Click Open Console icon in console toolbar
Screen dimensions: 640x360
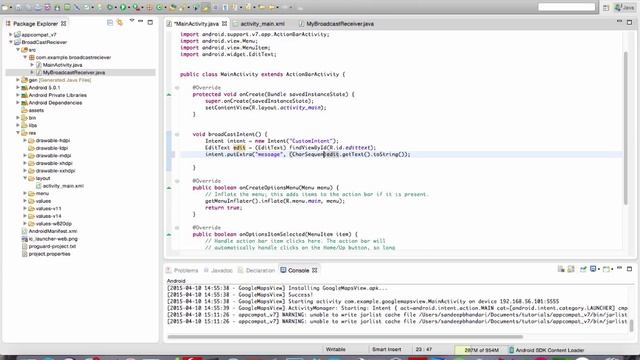(608, 269)
